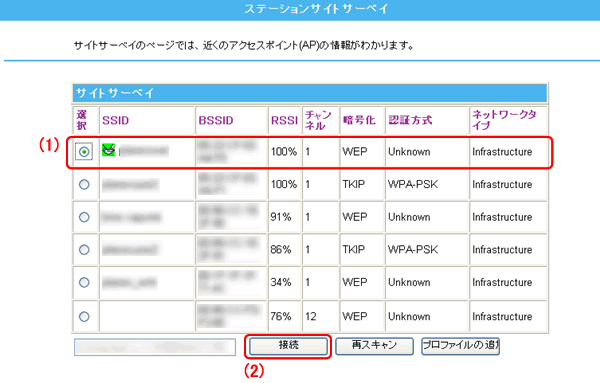Click the blurred status text field beside 接続
The image size is (600, 383).
155,347
